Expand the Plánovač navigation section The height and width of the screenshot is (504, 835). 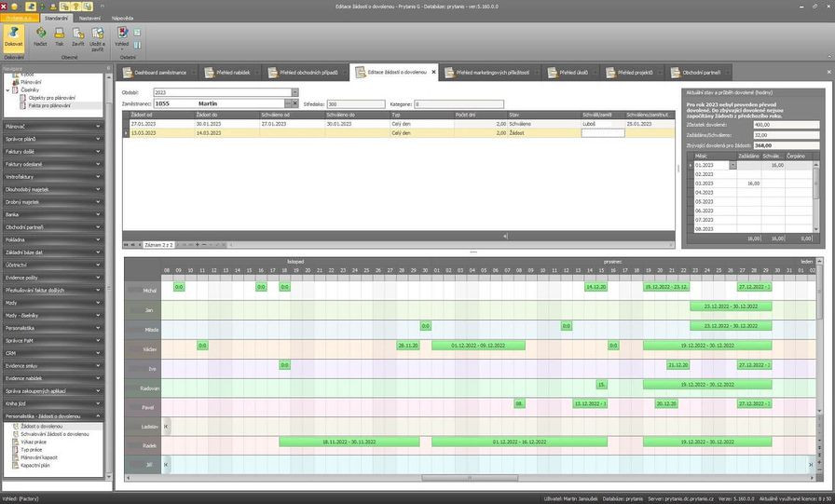coord(51,125)
